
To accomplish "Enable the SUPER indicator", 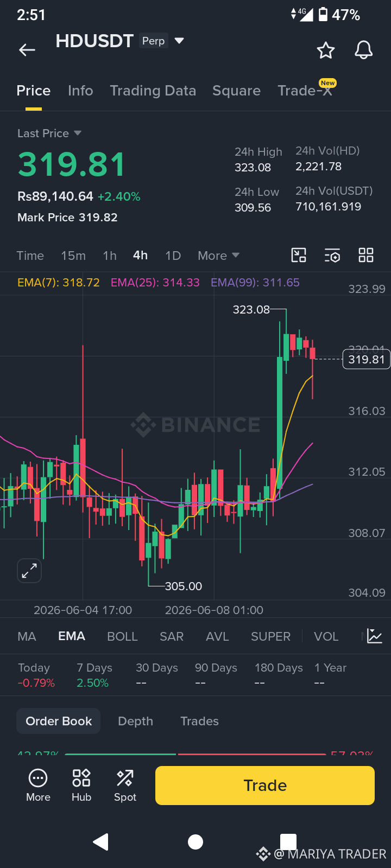I will point(270,636).
